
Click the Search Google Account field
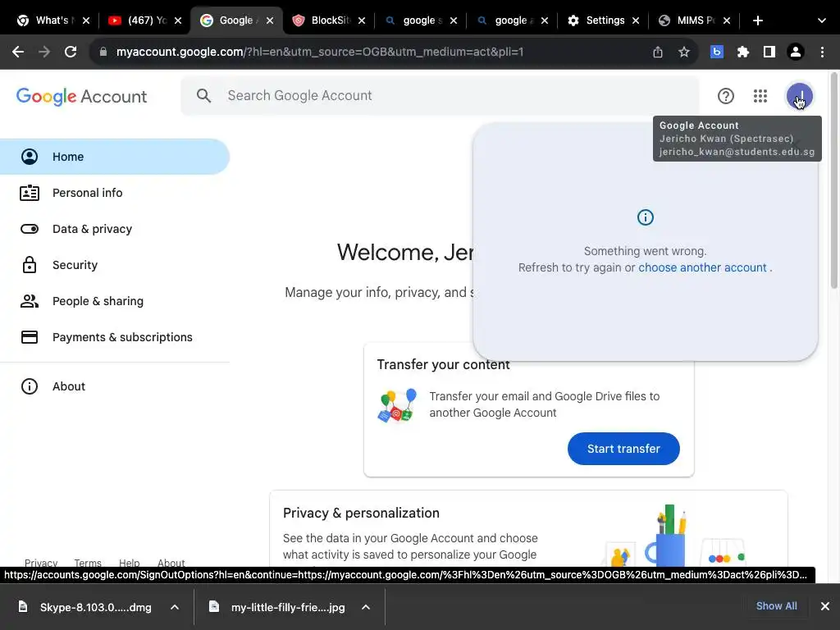tap(440, 96)
